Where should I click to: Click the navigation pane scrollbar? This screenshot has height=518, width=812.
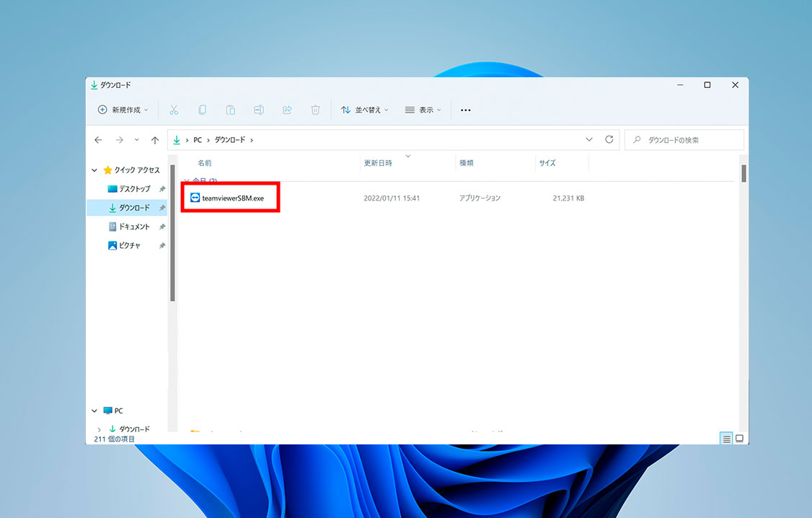tap(172, 233)
